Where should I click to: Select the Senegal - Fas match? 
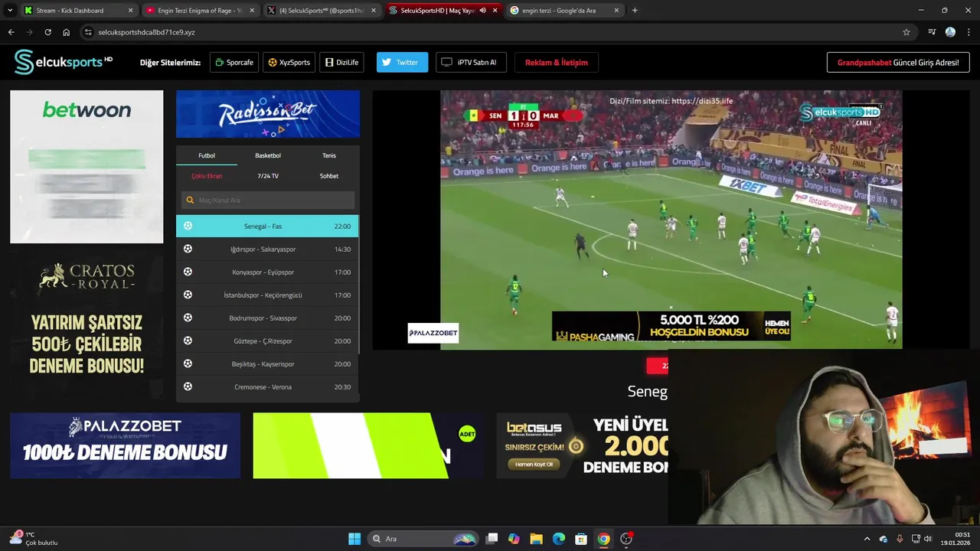[x=267, y=226]
